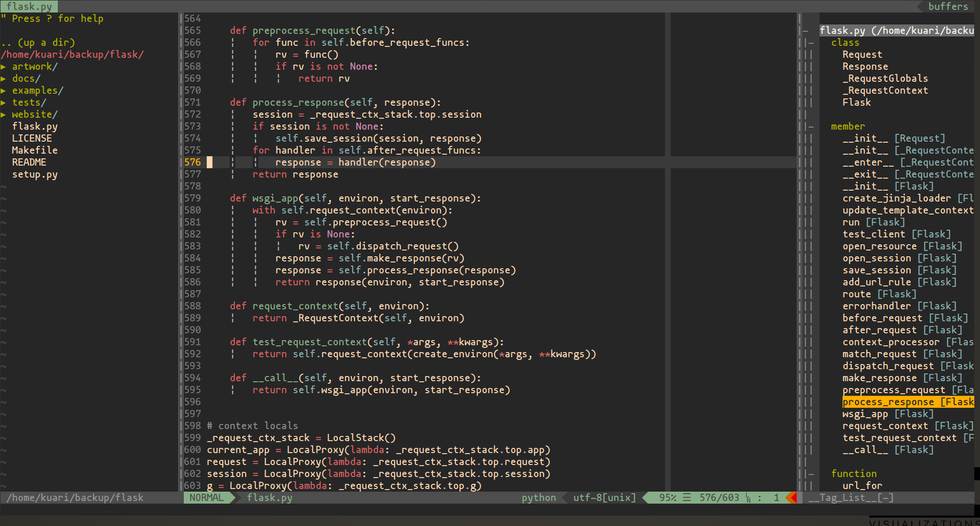The image size is (980, 526).
Task: Click the buffers label in tabline
Action: point(948,6)
